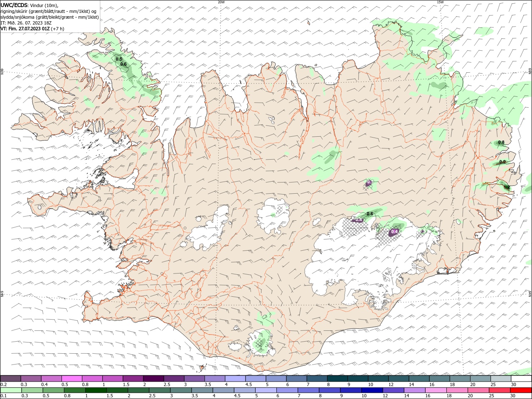Viewport: 532px width, 399px height.
Task: Click the grey-teal 16 snow legend swatch
Action: 439,379
